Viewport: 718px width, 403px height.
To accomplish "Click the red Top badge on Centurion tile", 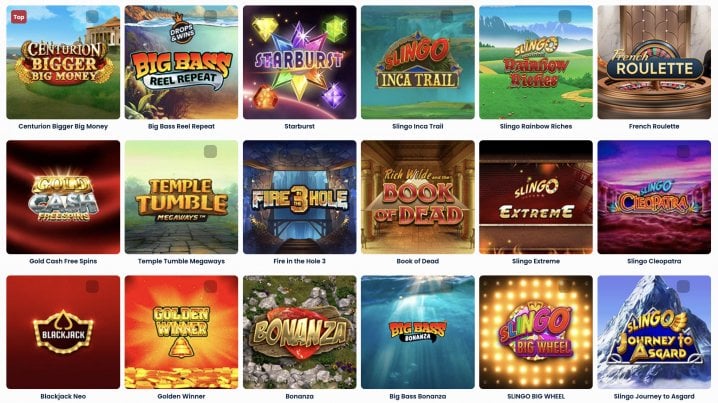I will click(19, 17).
